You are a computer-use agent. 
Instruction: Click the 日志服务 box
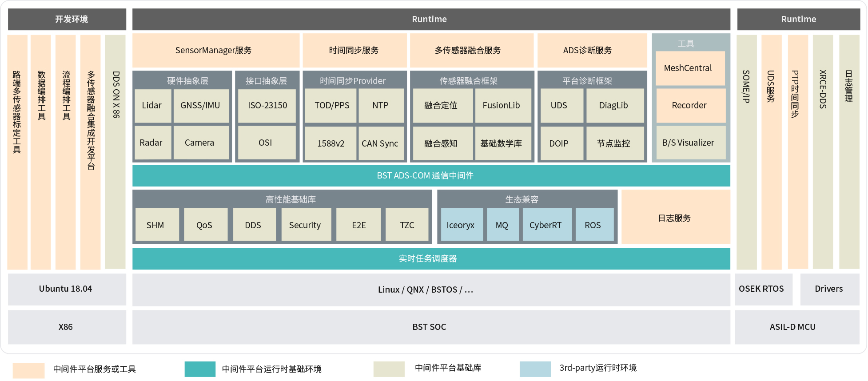pyautogui.click(x=675, y=218)
